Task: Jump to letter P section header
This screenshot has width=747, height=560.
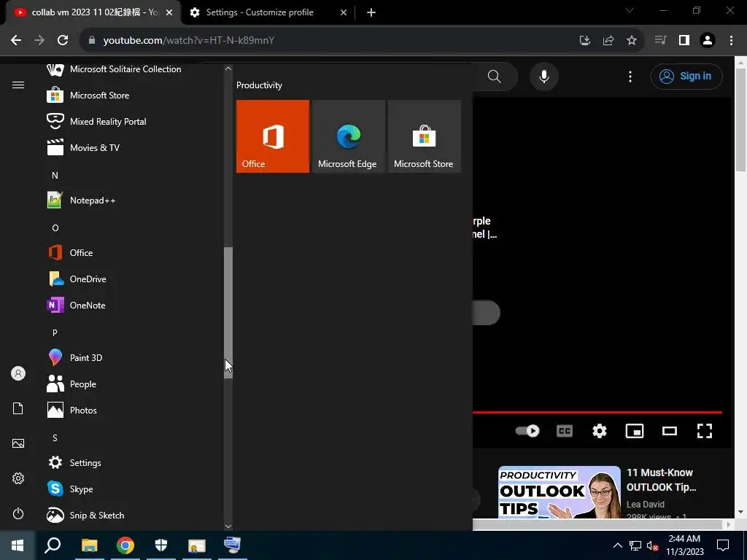Action: click(x=55, y=332)
